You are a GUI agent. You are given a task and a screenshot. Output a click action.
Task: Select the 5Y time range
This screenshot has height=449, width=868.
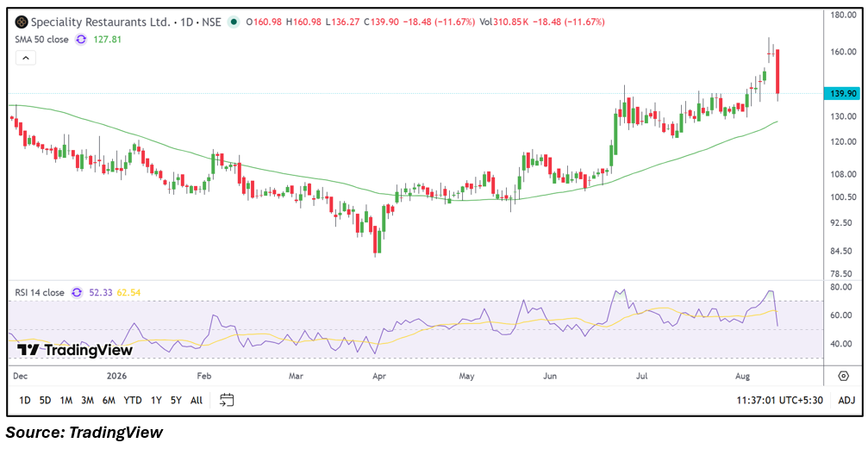click(176, 400)
